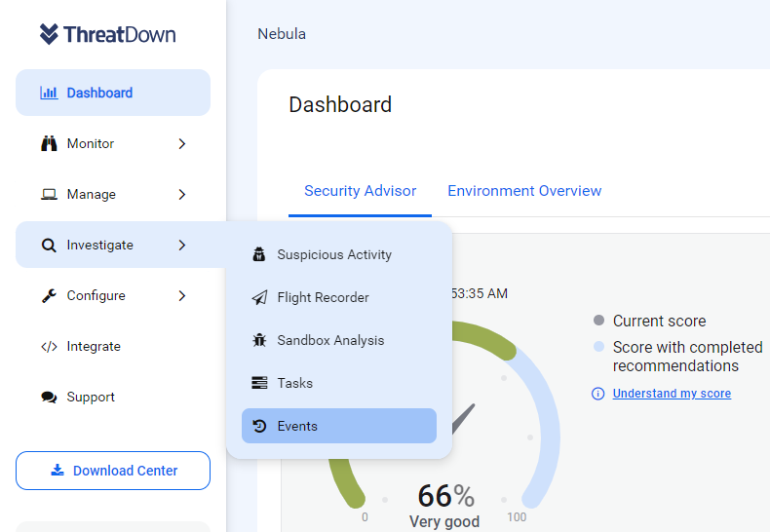Click the Configure wrench icon
The height and width of the screenshot is (532, 770).
49,295
